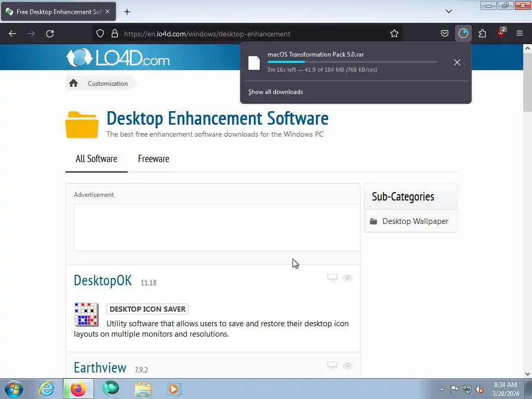The image size is (532, 399).
Task: Click the Desktop Enhancement Software heading
Action: point(218,118)
